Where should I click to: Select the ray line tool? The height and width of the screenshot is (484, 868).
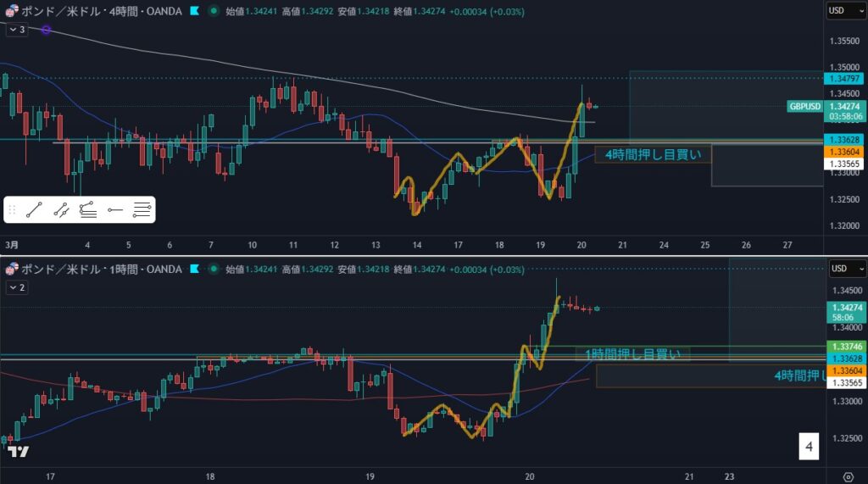61,209
